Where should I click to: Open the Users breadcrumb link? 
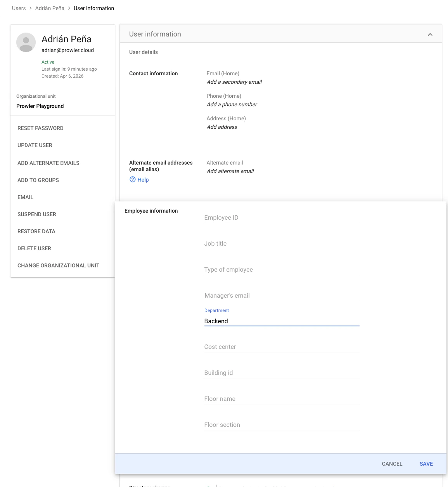pos(19,8)
